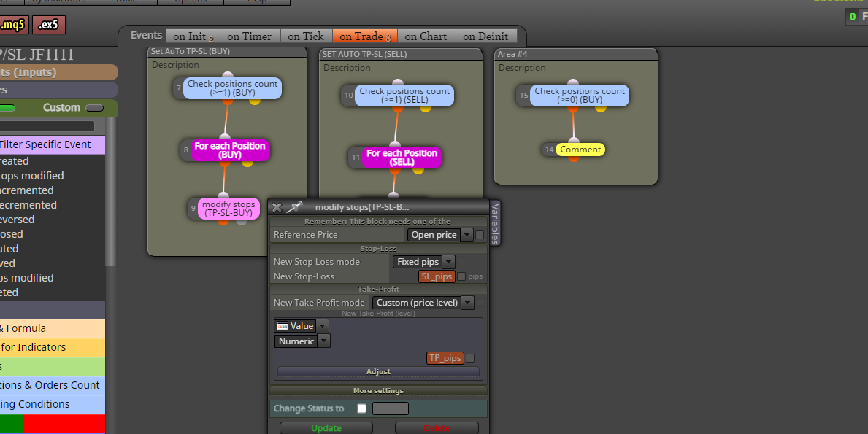Select the 'reversed' event list item

(x=18, y=220)
